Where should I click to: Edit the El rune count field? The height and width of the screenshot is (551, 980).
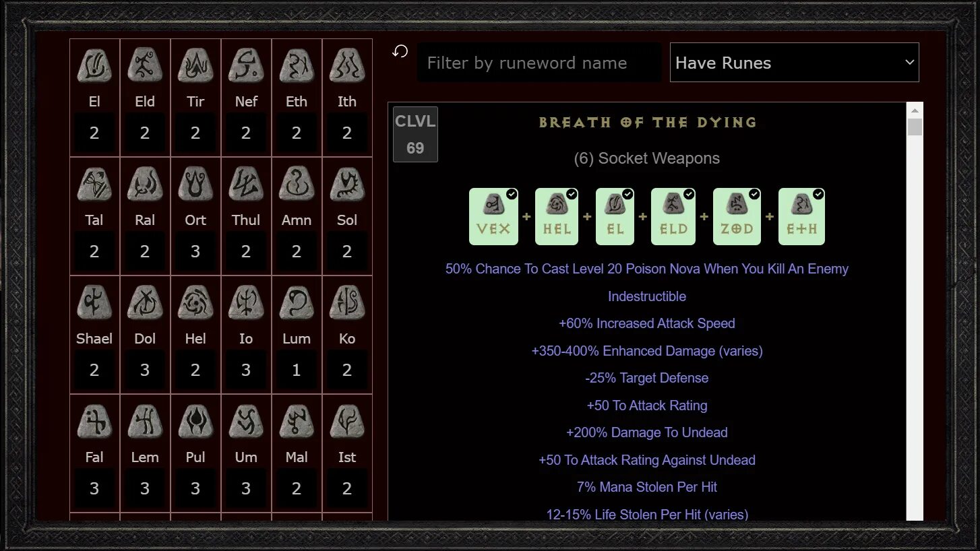pyautogui.click(x=94, y=133)
